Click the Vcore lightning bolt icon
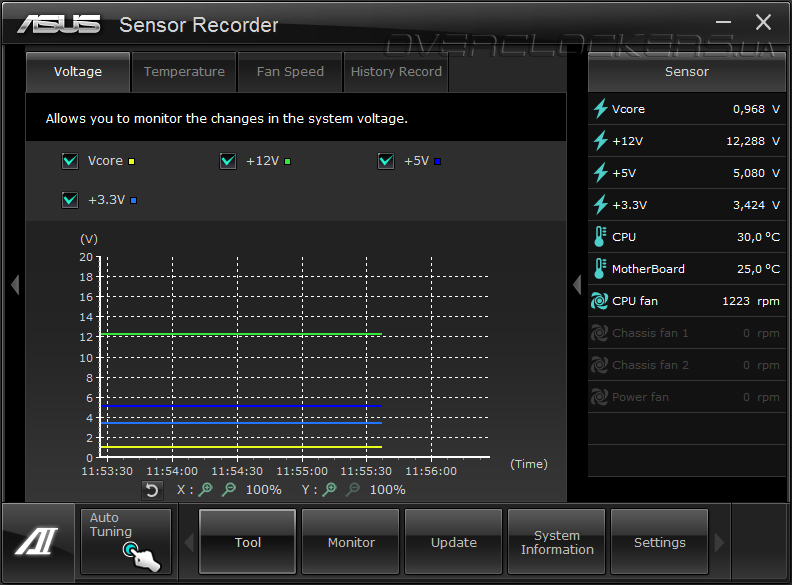The width and height of the screenshot is (792, 585). (x=600, y=109)
